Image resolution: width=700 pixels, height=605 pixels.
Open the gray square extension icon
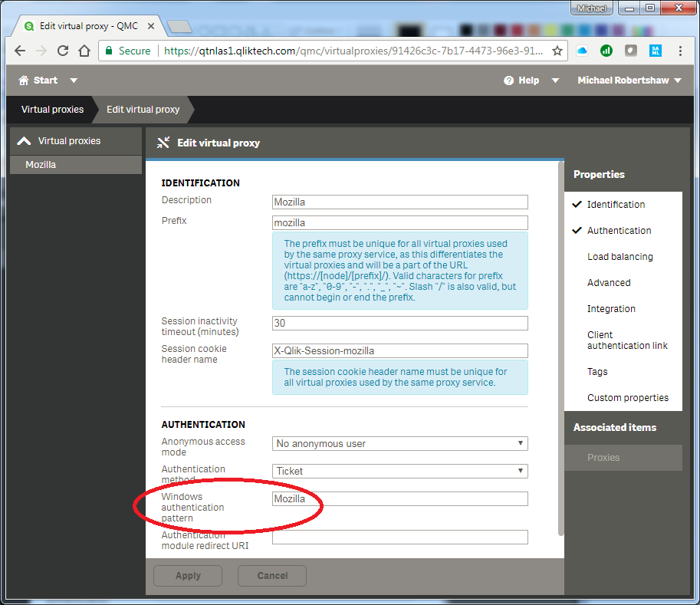click(630, 51)
